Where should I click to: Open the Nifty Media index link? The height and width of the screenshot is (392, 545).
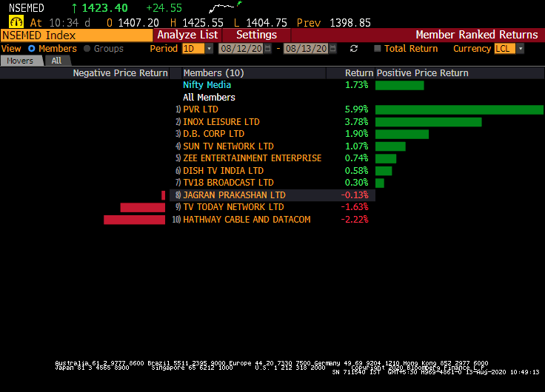(x=207, y=85)
